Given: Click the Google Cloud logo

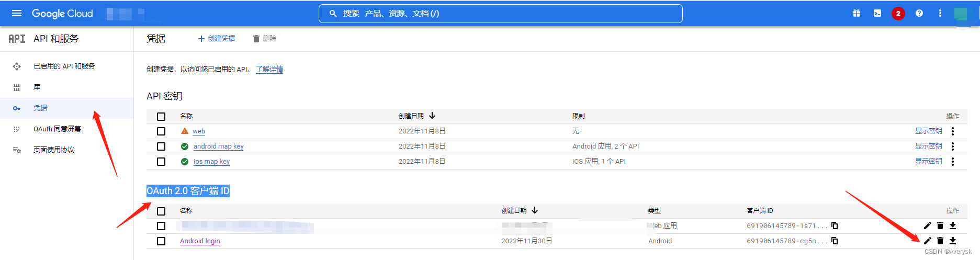Looking at the screenshot, I should click(x=62, y=14).
